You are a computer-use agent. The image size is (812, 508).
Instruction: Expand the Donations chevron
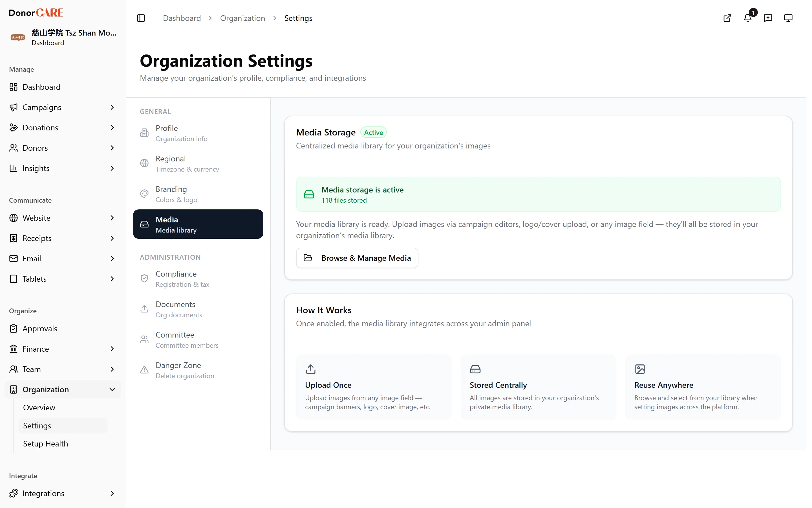[x=112, y=128]
